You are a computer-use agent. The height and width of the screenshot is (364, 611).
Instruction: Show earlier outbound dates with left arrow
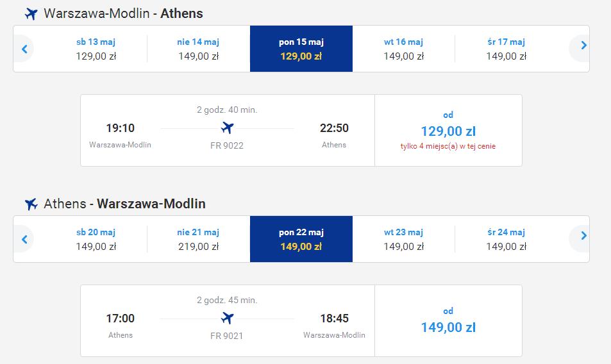(x=24, y=49)
